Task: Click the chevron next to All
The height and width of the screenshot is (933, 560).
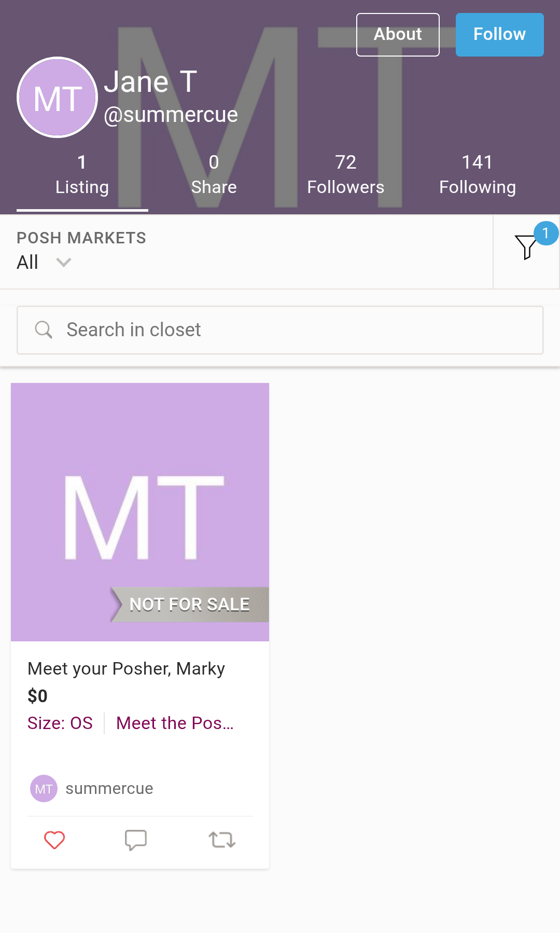Action: pyautogui.click(x=63, y=262)
